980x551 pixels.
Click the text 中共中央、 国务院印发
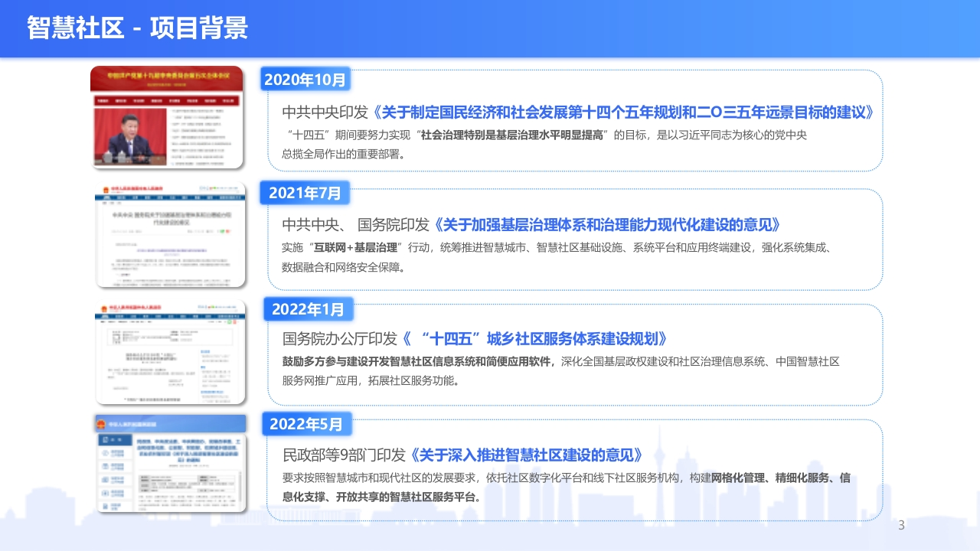pyautogui.click(x=357, y=225)
